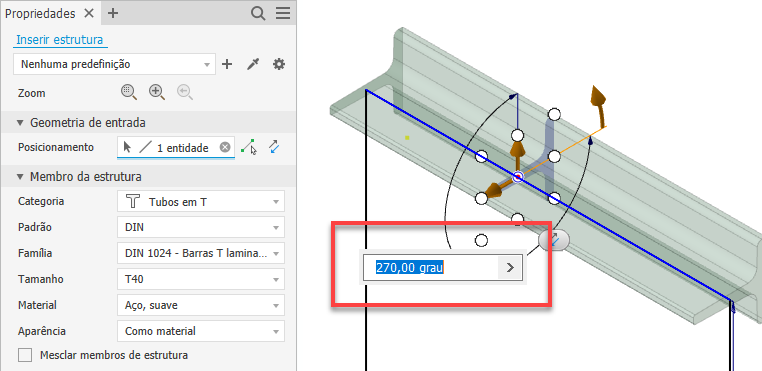Click the Inserir estrutura link

click(60, 40)
